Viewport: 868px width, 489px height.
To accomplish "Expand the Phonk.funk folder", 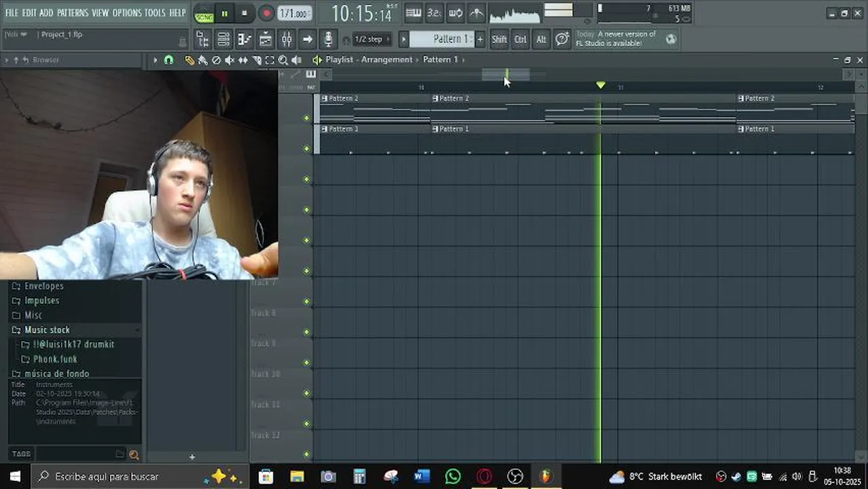I will [x=55, y=359].
